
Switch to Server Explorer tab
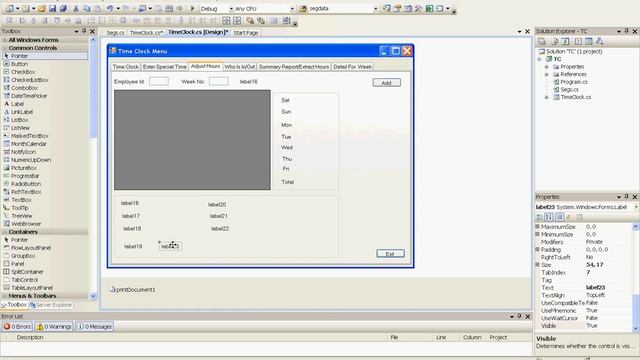51,305
